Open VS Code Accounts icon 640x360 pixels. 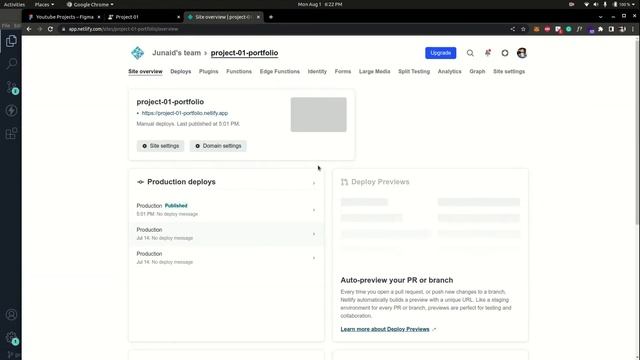tap(11, 315)
